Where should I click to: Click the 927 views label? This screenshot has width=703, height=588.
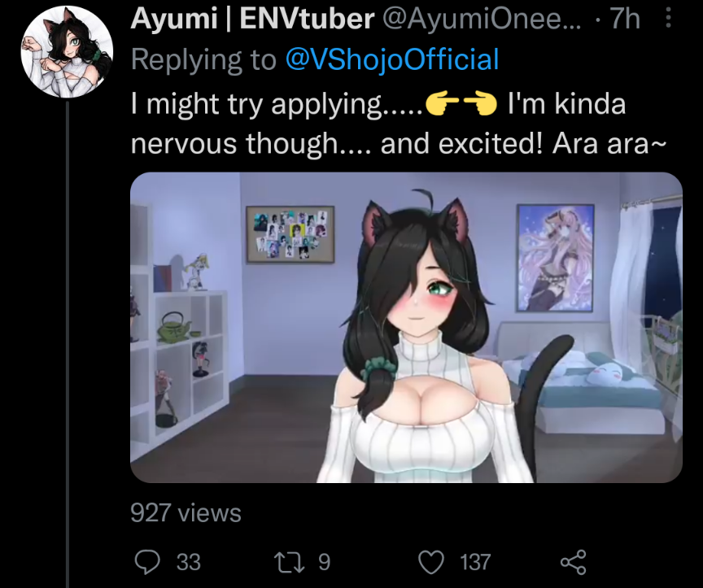[x=186, y=512]
